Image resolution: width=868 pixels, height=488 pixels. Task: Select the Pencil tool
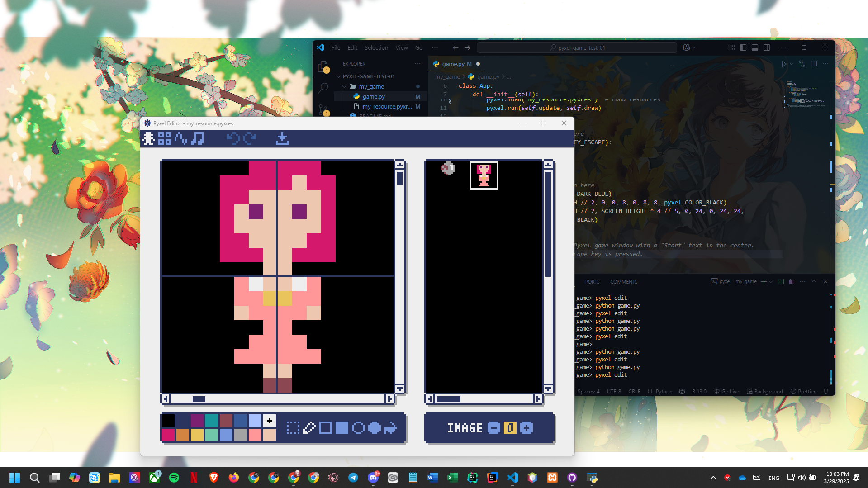pos(309,428)
